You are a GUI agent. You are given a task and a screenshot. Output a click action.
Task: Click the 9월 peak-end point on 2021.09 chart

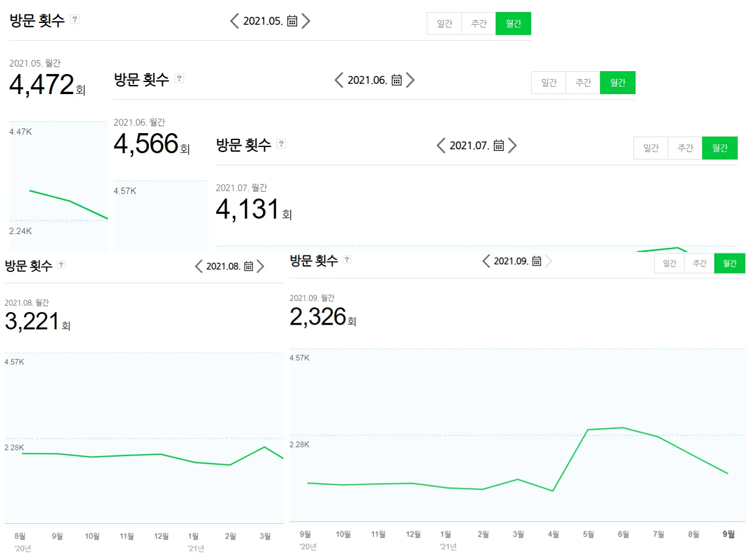[x=728, y=473]
